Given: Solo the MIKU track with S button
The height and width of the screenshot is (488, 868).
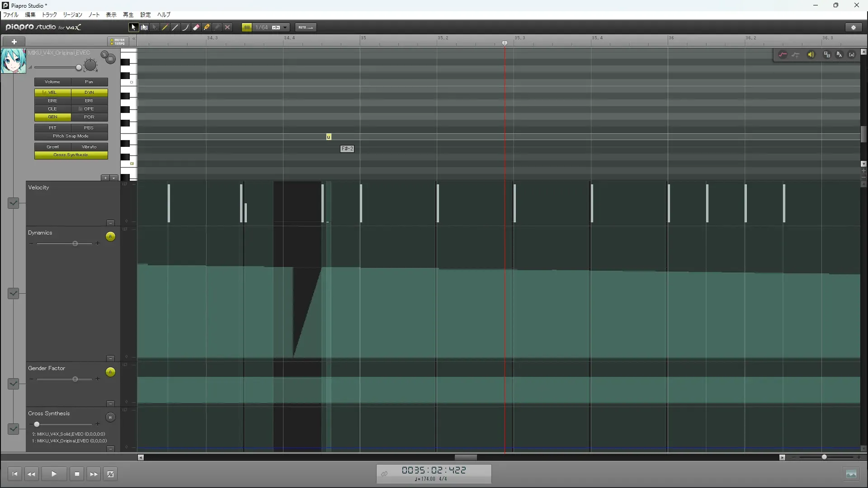Looking at the screenshot, I should [x=104, y=55].
